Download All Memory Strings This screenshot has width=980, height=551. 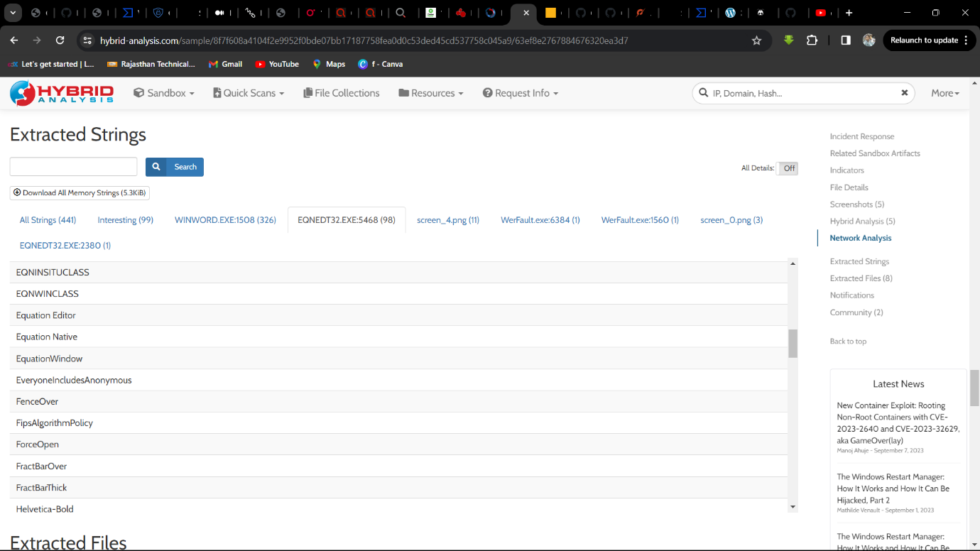click(80, 192)
